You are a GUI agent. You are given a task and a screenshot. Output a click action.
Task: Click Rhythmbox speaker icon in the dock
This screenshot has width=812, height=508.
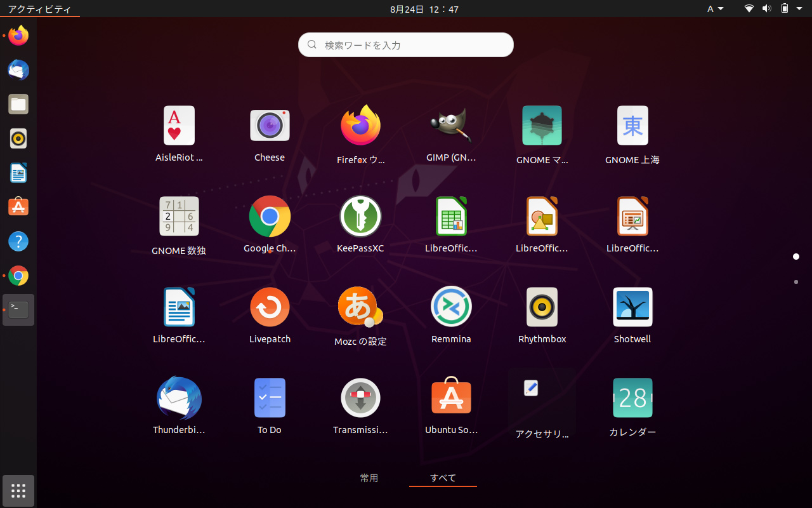click(x=18, y=138)
